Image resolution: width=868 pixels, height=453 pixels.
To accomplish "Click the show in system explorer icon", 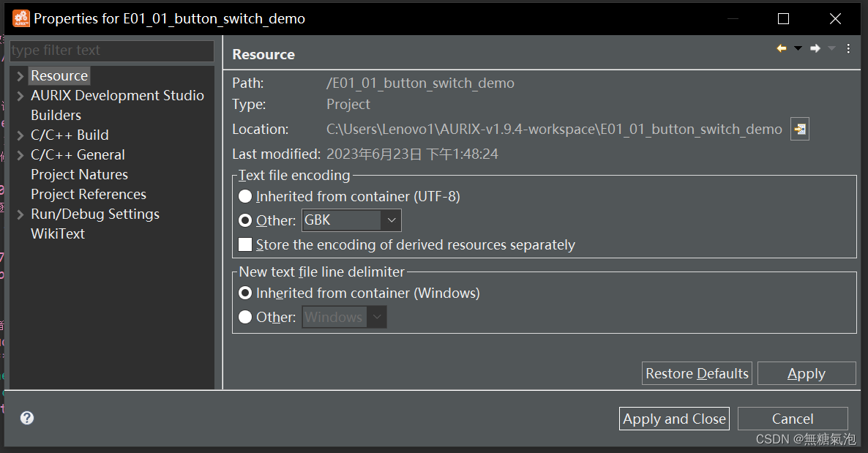I will pyautogui.click(x=800, y=129).
